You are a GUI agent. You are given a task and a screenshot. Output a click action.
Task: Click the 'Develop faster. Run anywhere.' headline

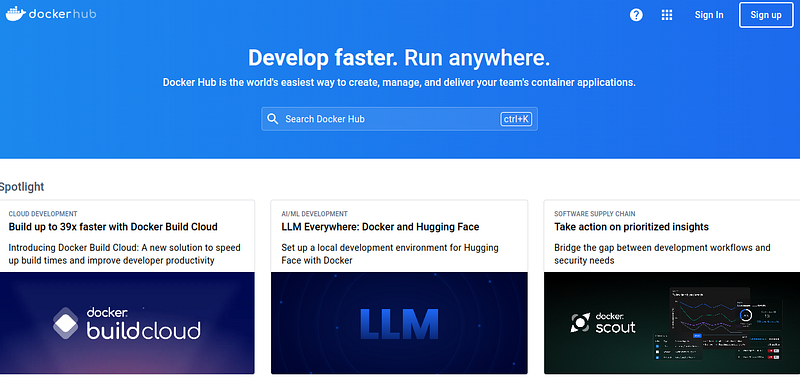pyautogui.click(x=399, y=58)
